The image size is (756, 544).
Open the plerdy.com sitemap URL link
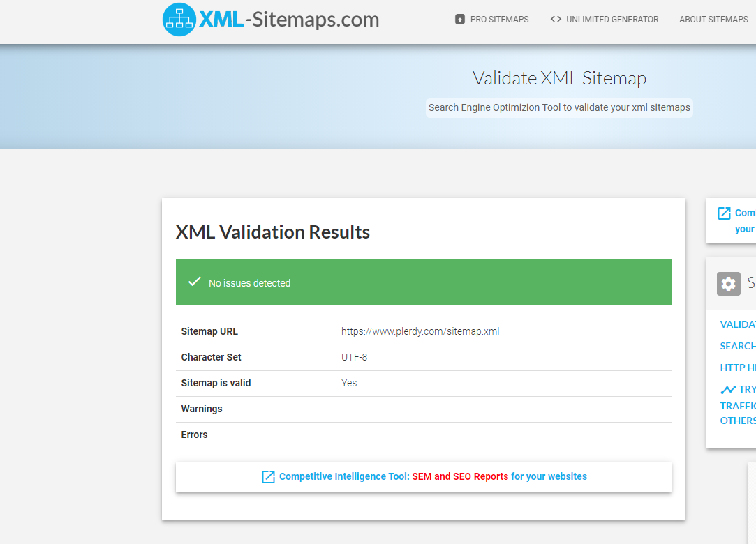pyautogui.click(x=420, y=331)
